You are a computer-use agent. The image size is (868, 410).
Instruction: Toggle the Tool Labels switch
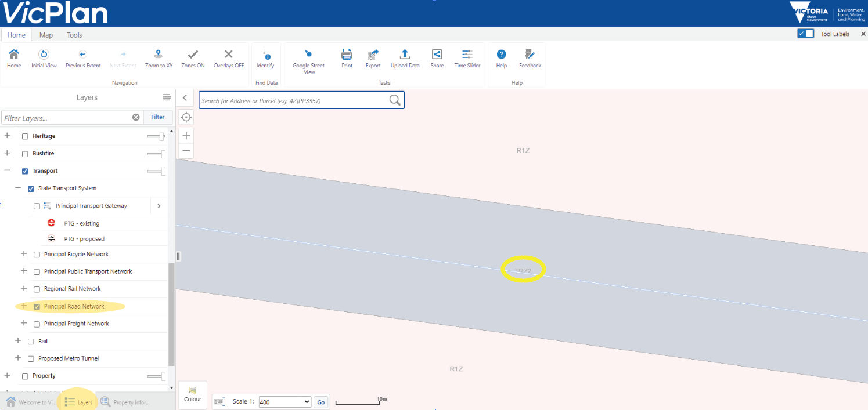click(x=805, y=34)
